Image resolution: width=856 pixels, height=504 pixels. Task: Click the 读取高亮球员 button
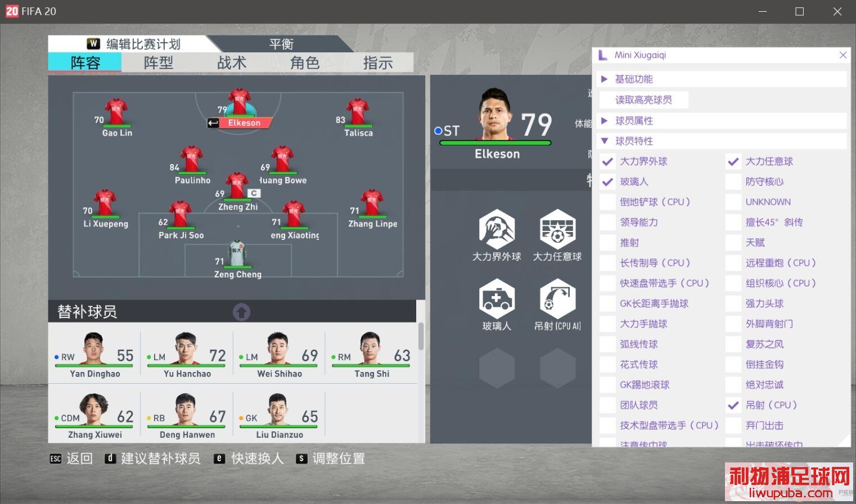(x=643, y=100)
